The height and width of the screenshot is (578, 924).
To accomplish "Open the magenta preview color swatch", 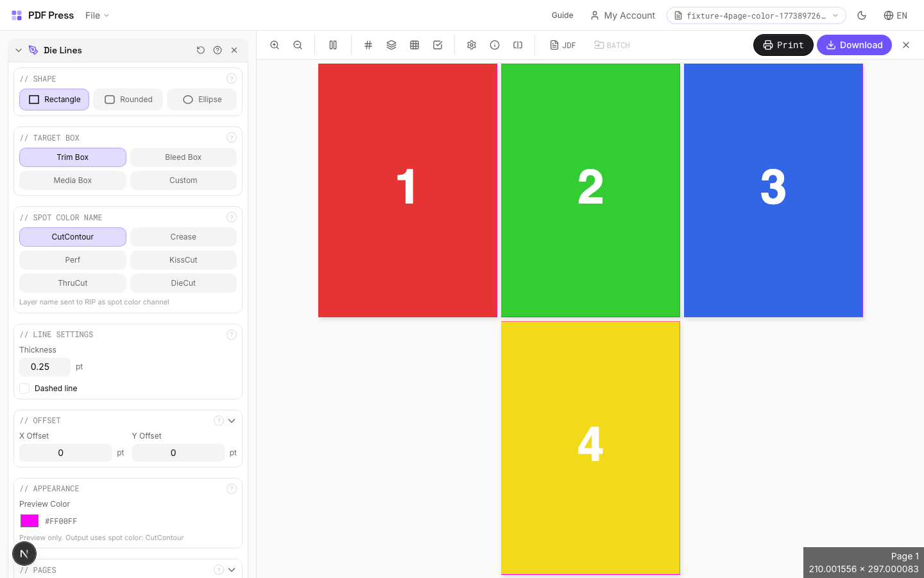I will coord(29,521).
